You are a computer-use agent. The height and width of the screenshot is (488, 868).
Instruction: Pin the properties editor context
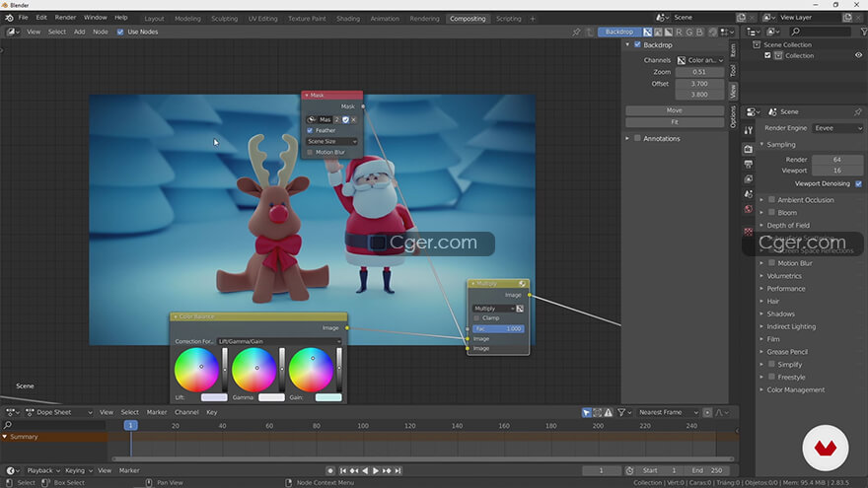click(x=858, y=111)
